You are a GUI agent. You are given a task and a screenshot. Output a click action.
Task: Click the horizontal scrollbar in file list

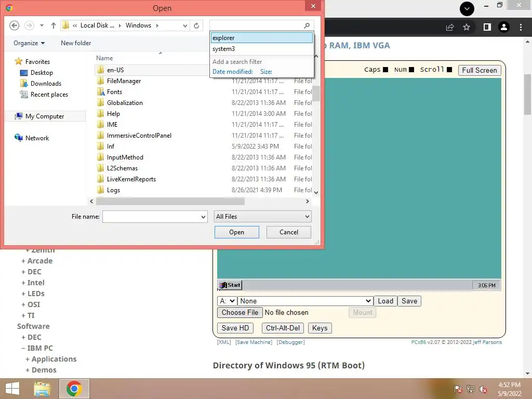point(170,201)
